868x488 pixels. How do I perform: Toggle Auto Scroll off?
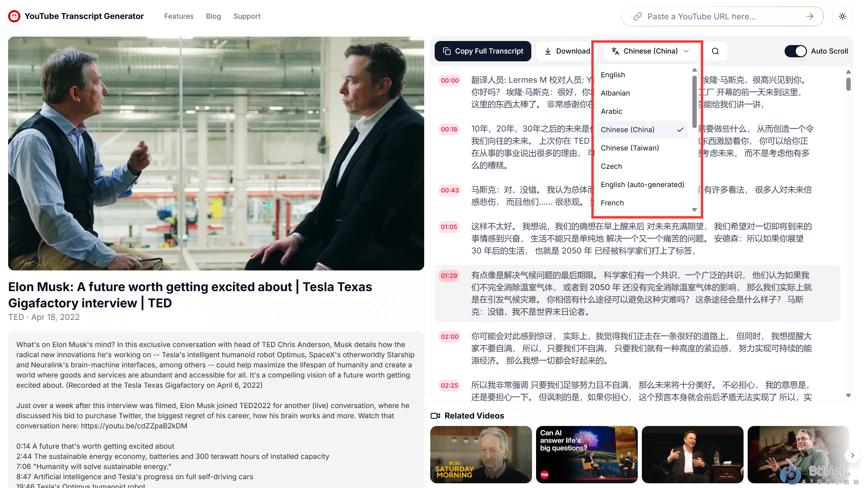coord(796,51)
